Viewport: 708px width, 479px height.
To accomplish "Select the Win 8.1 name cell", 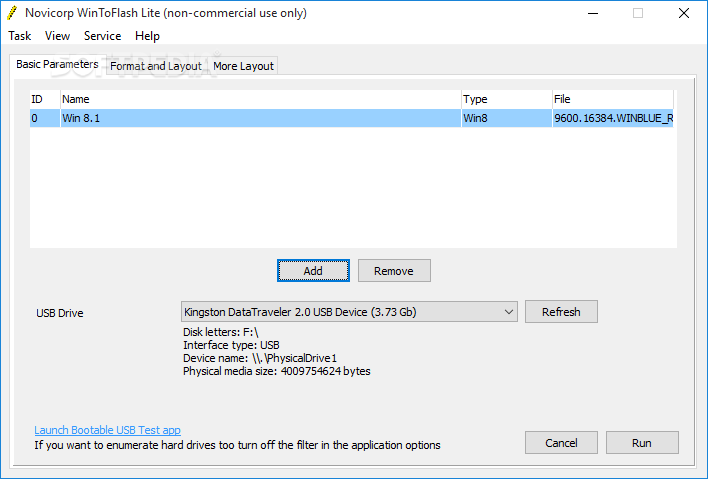I will click(x=261, y=118).
